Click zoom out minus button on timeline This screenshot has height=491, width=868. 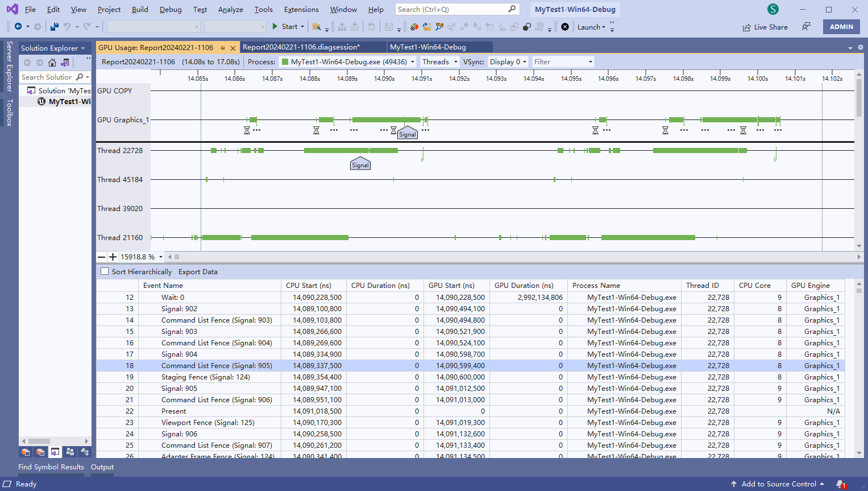pyautogui.click(x=101, y=257)
